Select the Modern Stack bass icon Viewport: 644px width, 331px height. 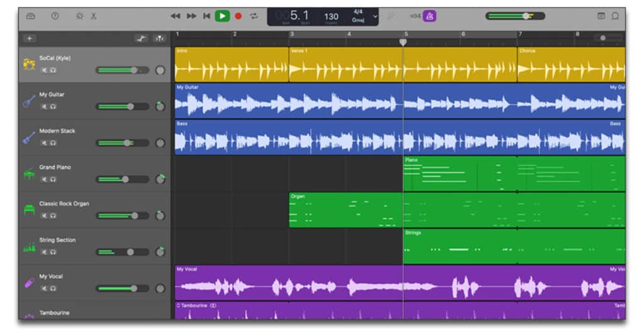pos(29,138)
